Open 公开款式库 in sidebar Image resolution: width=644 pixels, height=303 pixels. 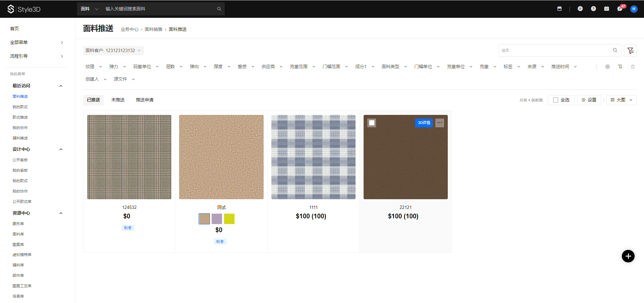click(x=22, y=202)
